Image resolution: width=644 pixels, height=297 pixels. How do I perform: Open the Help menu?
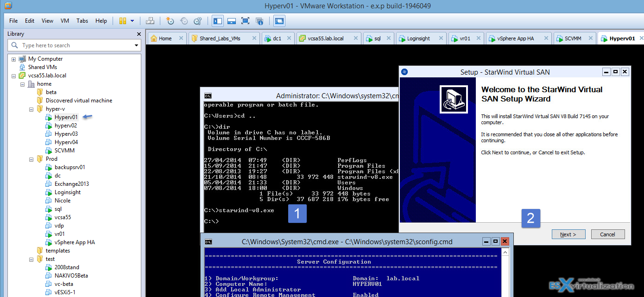[101, 21]
